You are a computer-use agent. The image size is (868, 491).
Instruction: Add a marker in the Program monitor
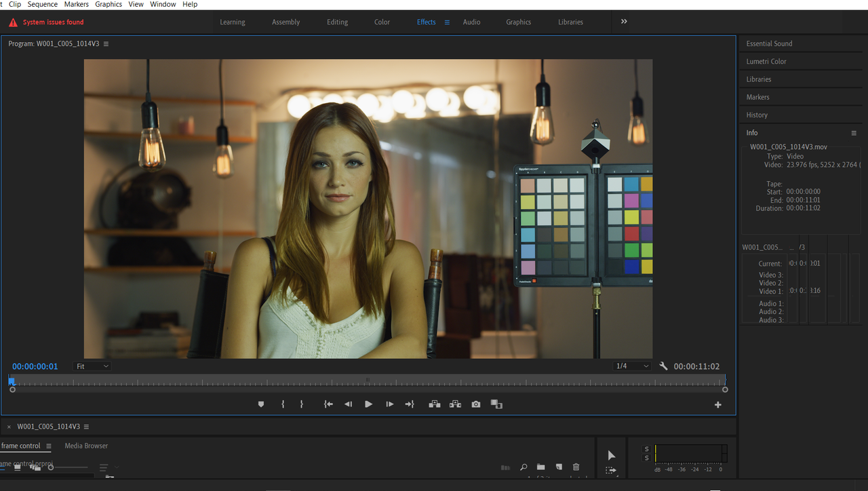(261, 404)
